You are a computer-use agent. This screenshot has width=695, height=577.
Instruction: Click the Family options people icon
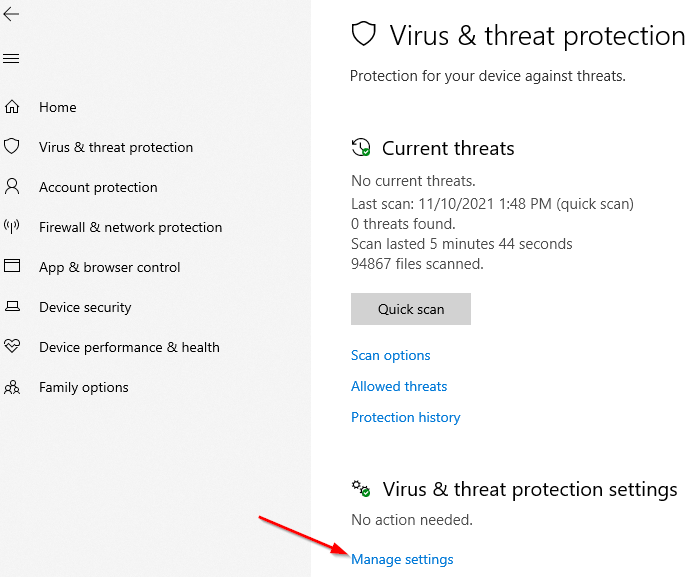click(x=12, y=387)
